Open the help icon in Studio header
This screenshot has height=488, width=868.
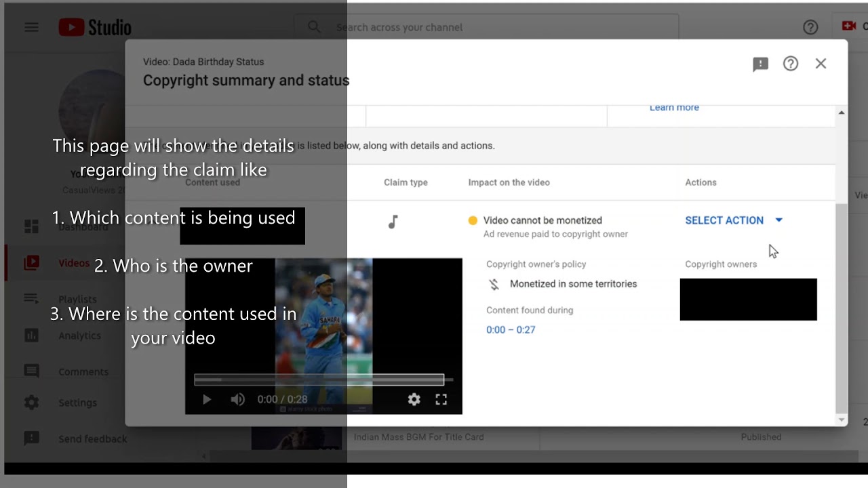[x=810, y=27]
